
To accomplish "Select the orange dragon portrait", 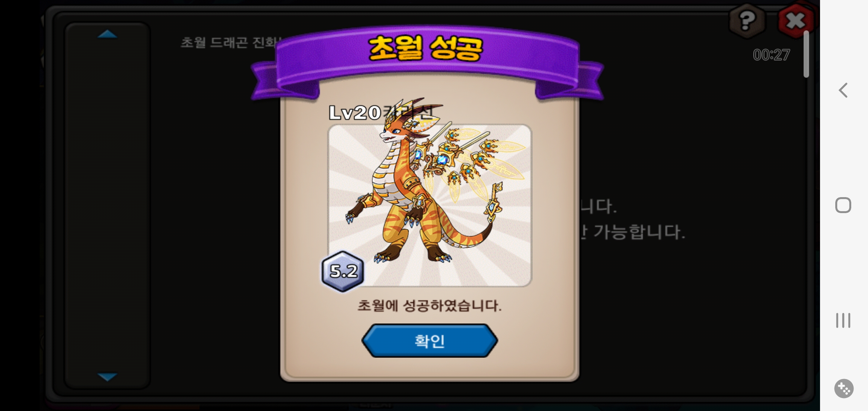I will pyautogui.click(x=429, y=205).
